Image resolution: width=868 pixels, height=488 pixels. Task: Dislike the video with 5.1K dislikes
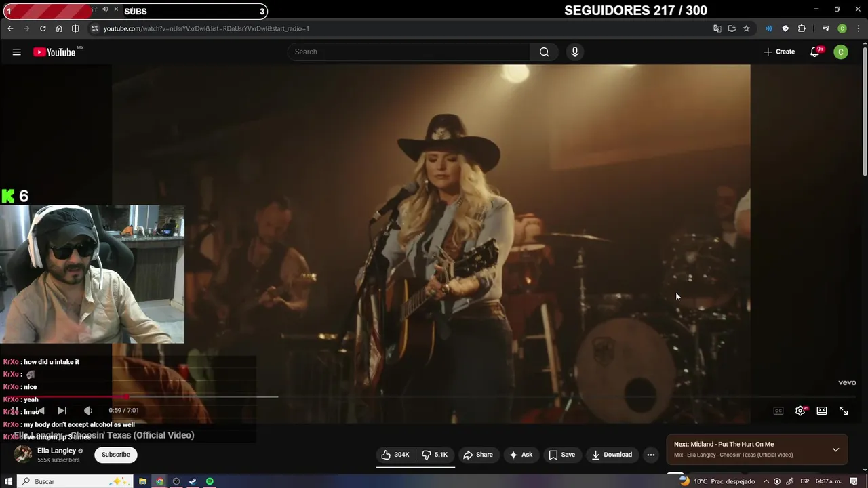coord(435,455)
